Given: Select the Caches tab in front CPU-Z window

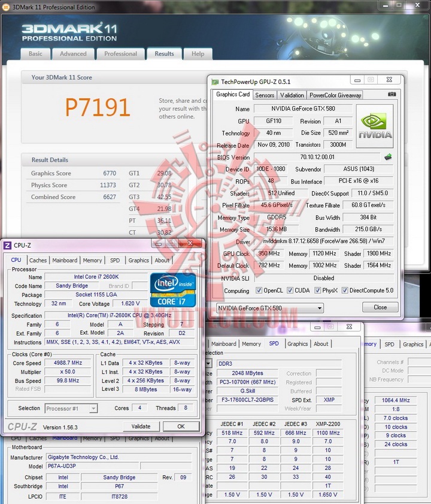Looking at the screenshot, I should point(38,260).
